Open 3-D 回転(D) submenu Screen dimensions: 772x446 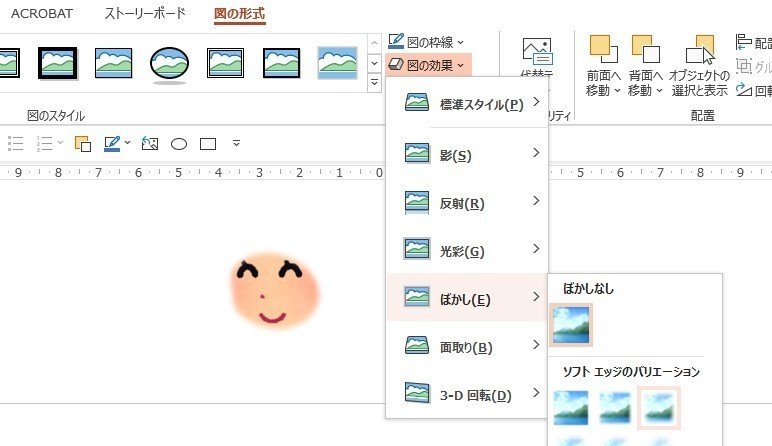tap(467, 394)
